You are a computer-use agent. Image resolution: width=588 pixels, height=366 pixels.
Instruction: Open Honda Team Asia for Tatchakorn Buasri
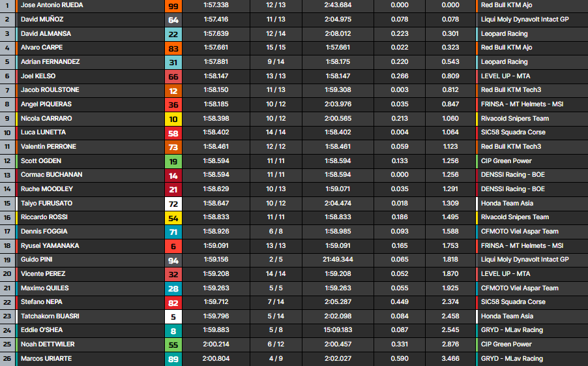[x=507, y=316]
